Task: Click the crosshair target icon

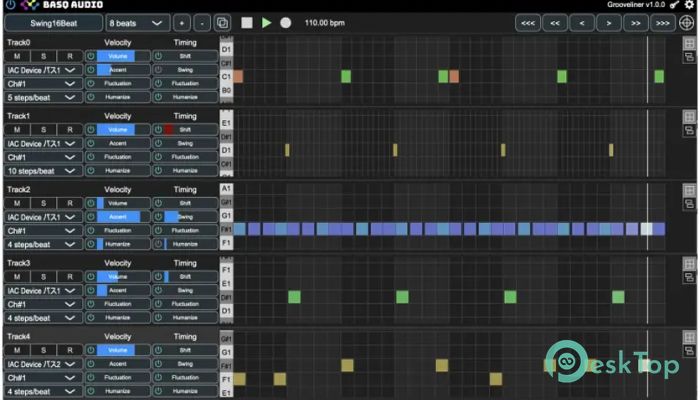Action: [688, 22]
